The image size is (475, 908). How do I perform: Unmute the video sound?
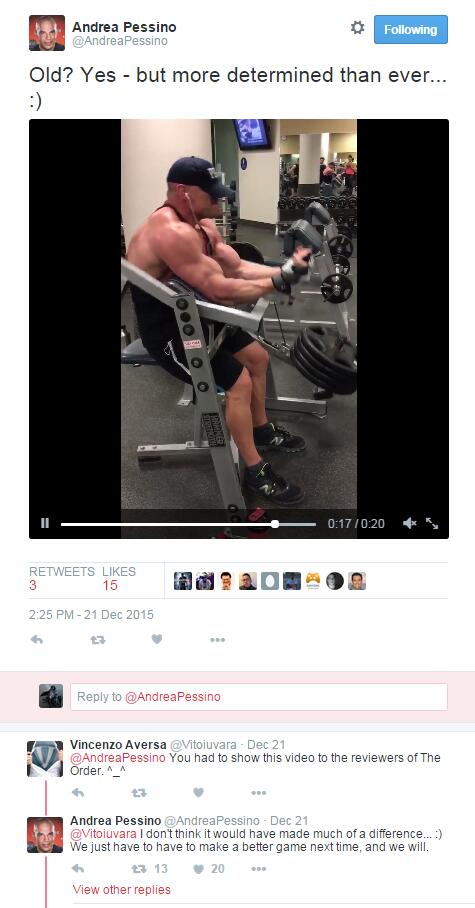click(x=410, y=523)
